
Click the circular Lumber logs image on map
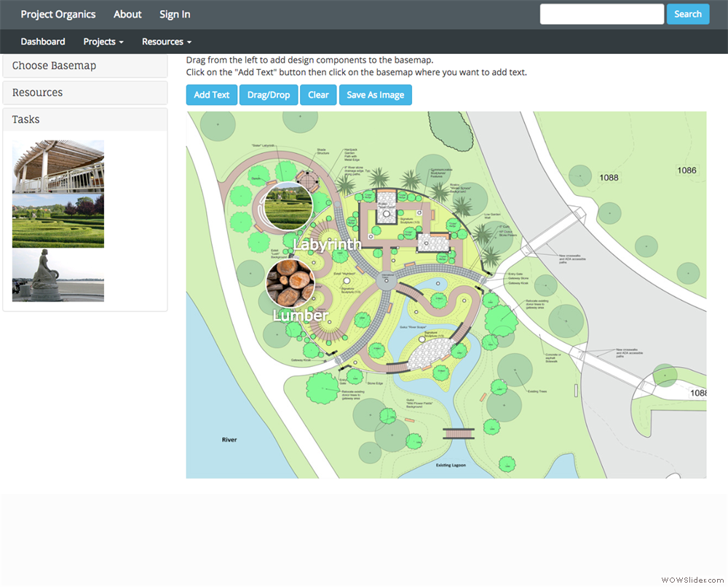[290, 283]
